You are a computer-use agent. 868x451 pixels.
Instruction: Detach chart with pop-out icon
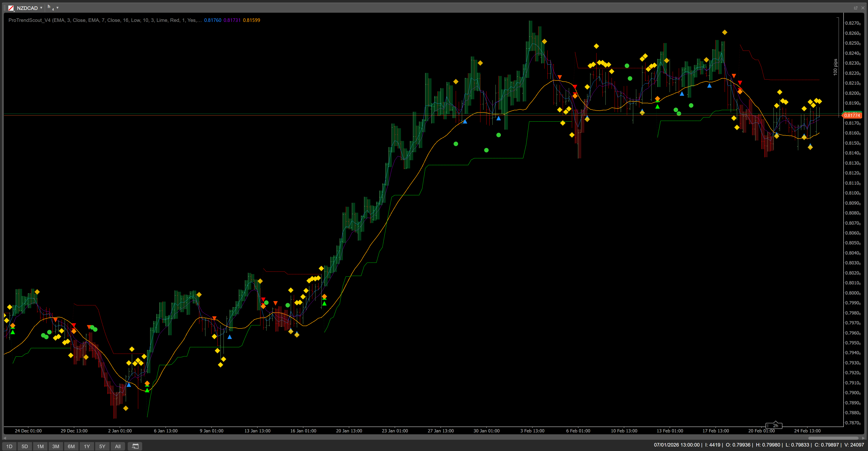tap(856, 8)
